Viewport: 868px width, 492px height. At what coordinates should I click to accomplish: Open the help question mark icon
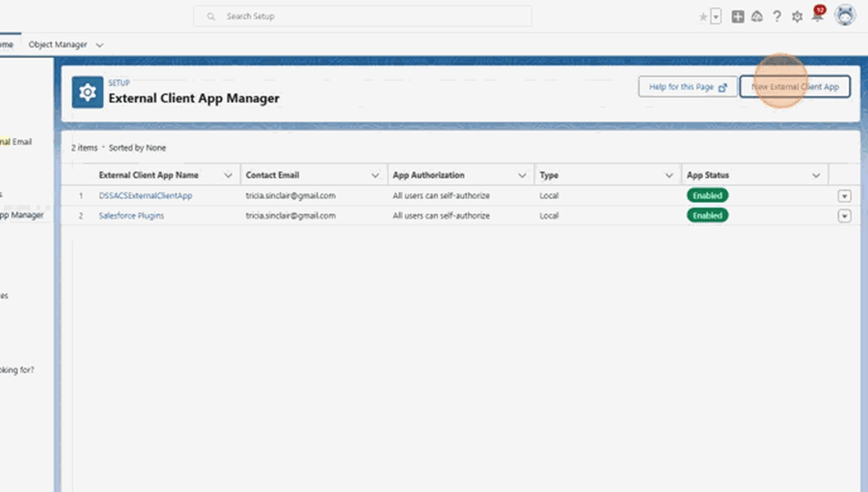[776, 16]
